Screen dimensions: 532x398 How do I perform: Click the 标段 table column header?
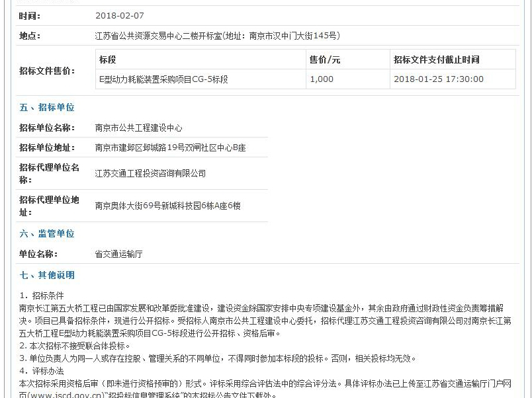(108, 60)
